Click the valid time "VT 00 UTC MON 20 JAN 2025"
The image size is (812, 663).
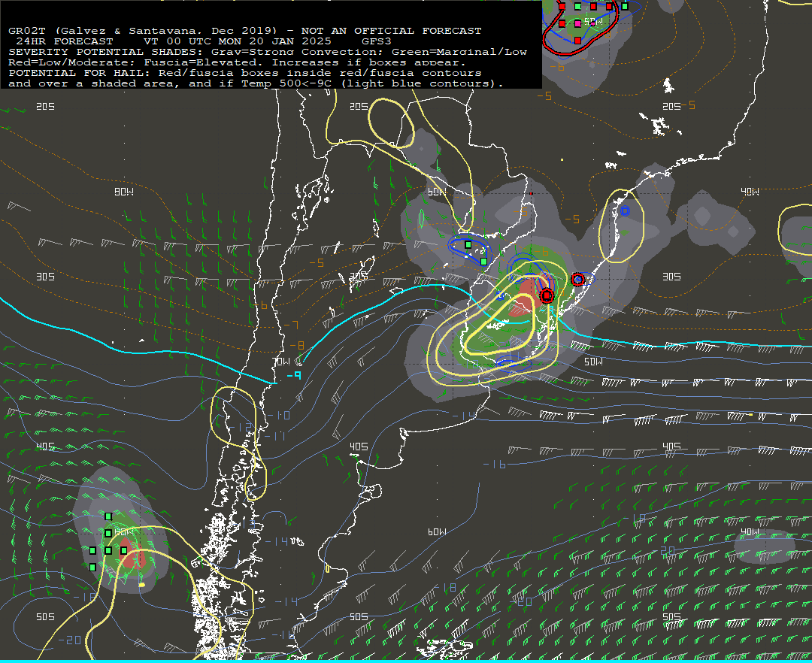(237, 41)
